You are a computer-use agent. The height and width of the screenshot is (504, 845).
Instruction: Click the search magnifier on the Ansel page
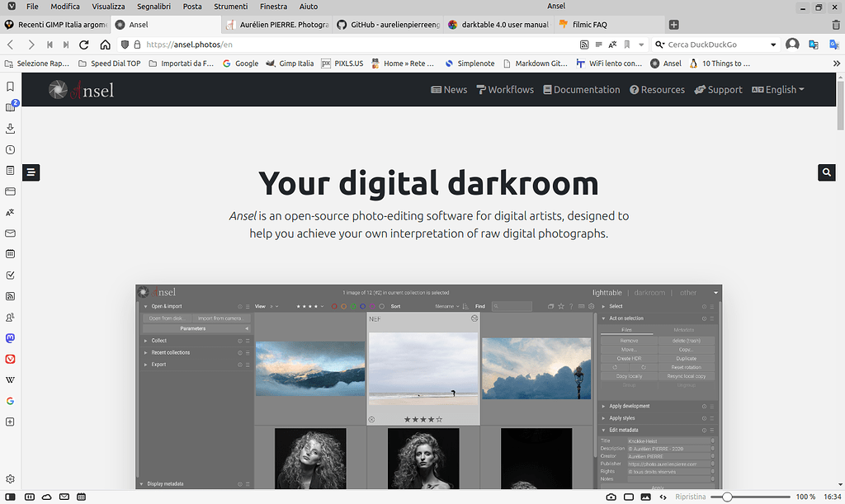[x=826, y=172]
